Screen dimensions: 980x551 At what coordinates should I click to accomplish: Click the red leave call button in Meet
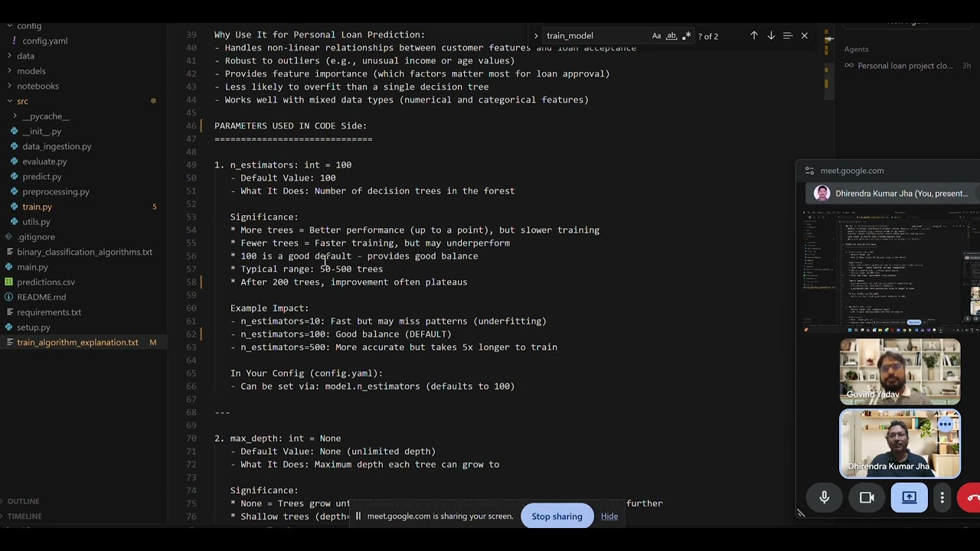pyautogui.click(x=970, y=497)
